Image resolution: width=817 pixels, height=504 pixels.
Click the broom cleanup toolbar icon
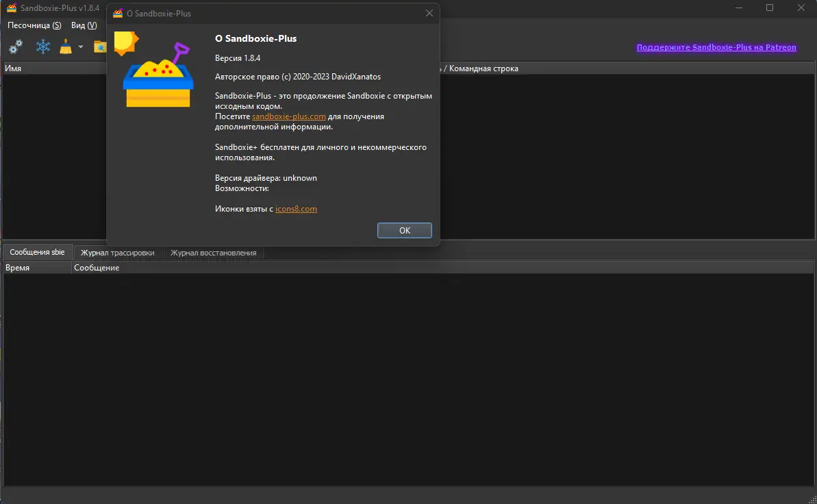tap(66, 47)
